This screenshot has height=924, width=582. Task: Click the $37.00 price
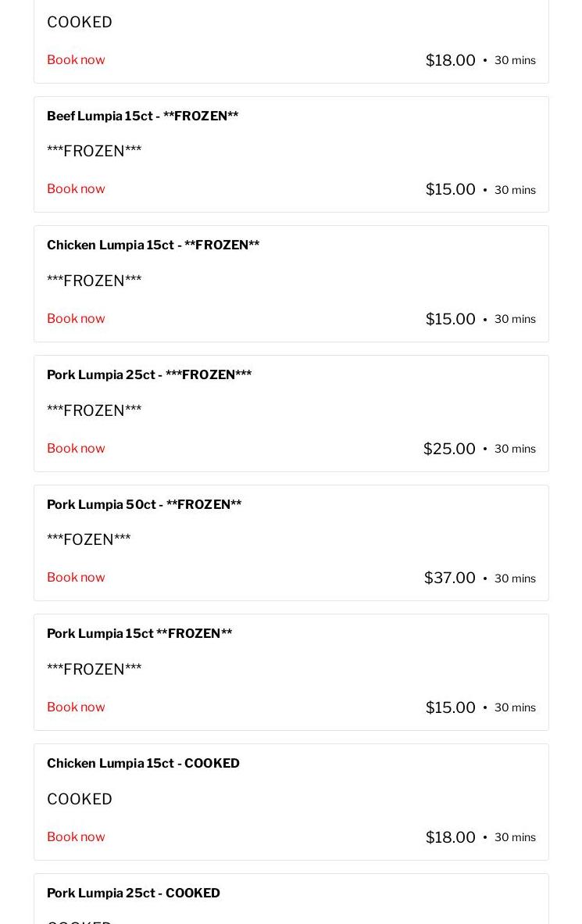click(x=449, y=578)
